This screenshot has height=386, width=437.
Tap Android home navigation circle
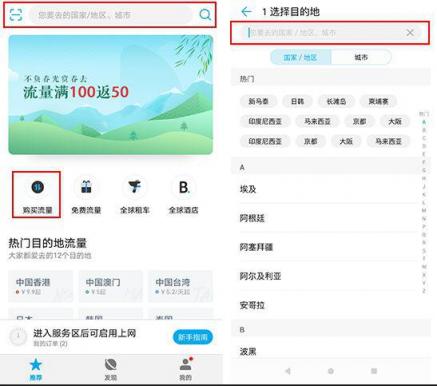coord(331,371)
